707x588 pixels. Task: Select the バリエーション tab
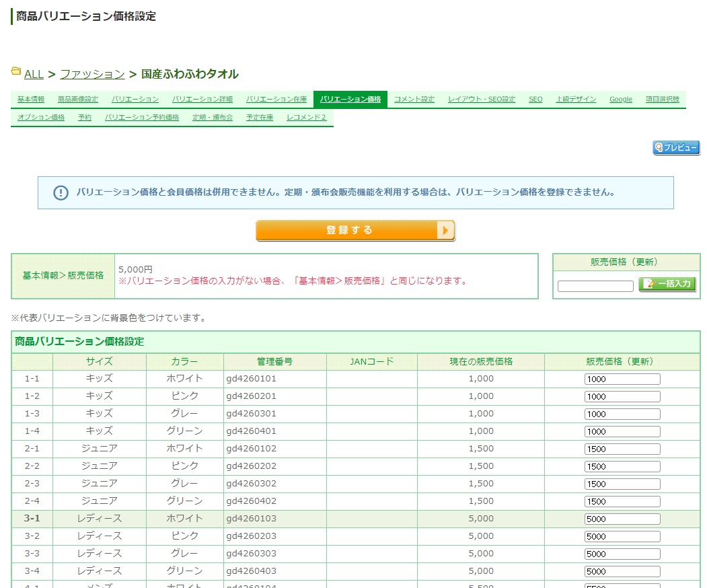[x=135, y=99]
